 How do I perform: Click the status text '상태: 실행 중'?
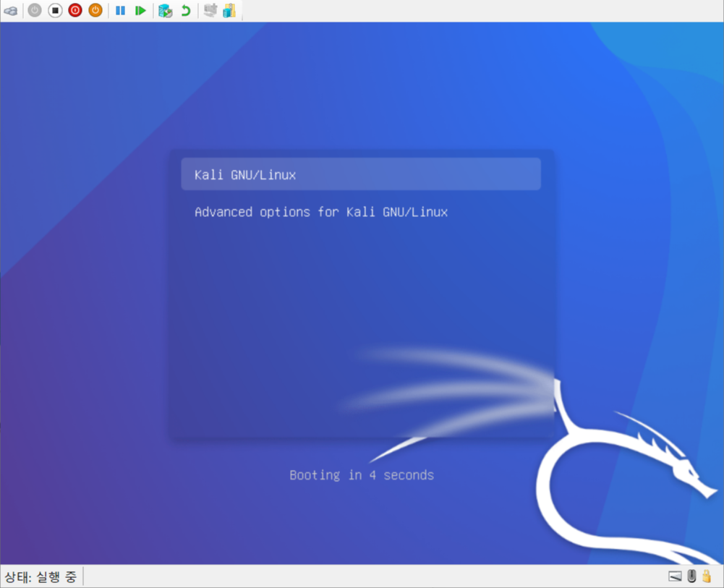tap(41, 576)
